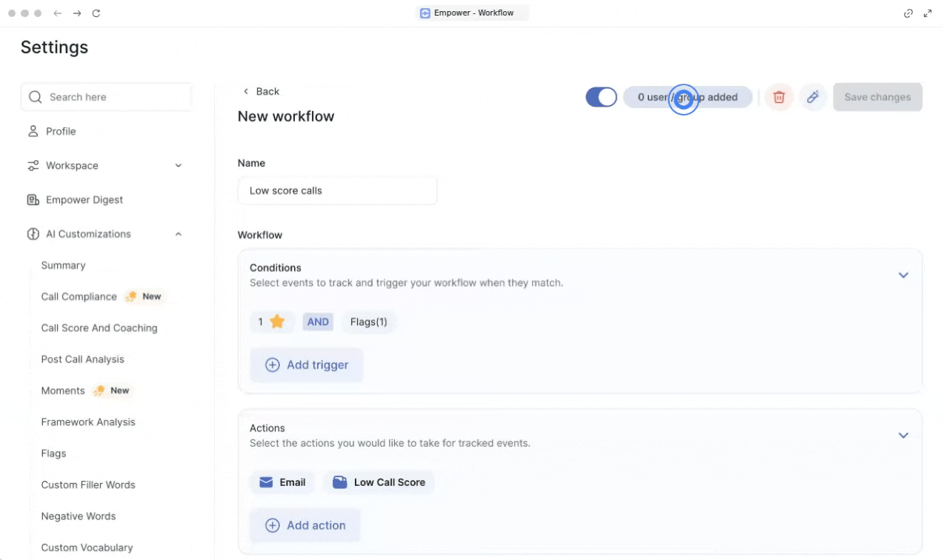This screenshot has height=560, width=944.
Task: Click the magic wand edit icon
Action: [813, 97]
